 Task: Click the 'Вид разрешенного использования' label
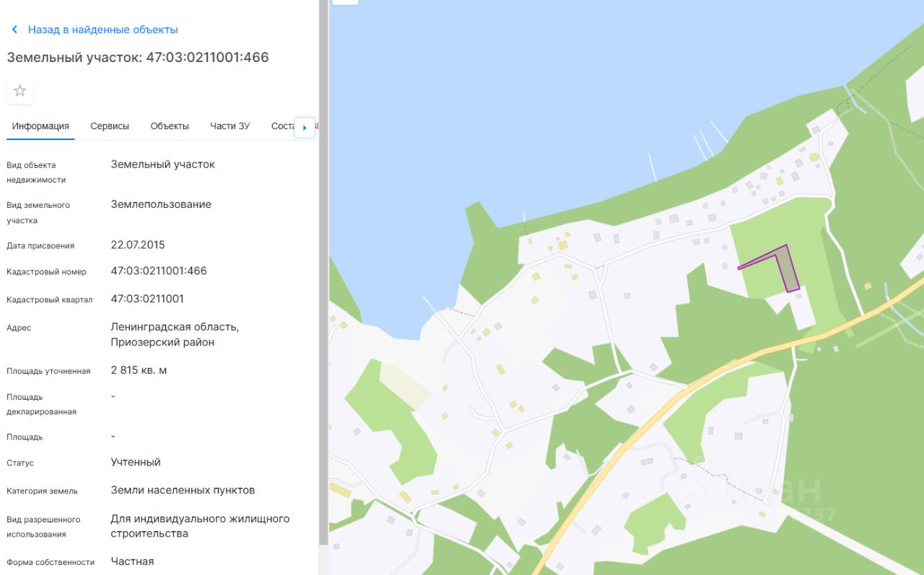pyautogui.click(x=43, y=527)
